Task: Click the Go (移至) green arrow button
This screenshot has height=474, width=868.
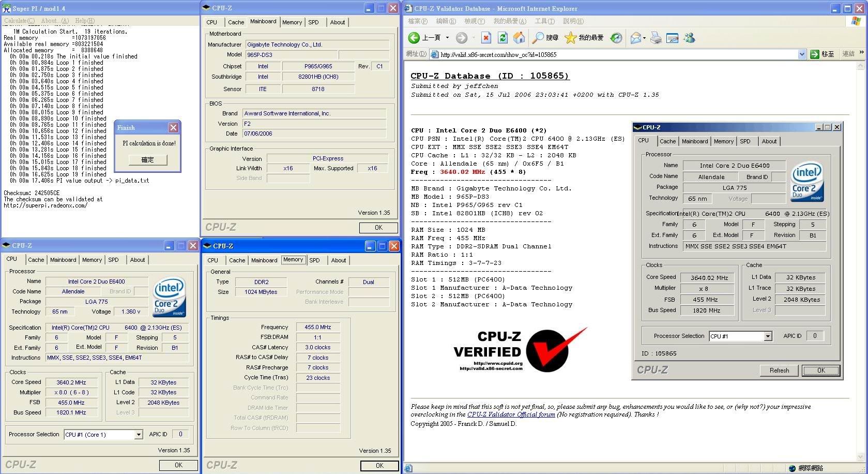Action: coord(822,54)
